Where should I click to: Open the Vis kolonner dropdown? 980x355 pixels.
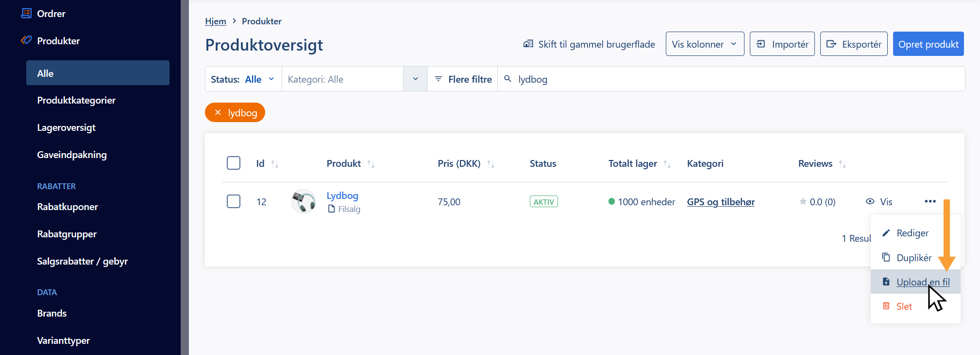(705, 44)
